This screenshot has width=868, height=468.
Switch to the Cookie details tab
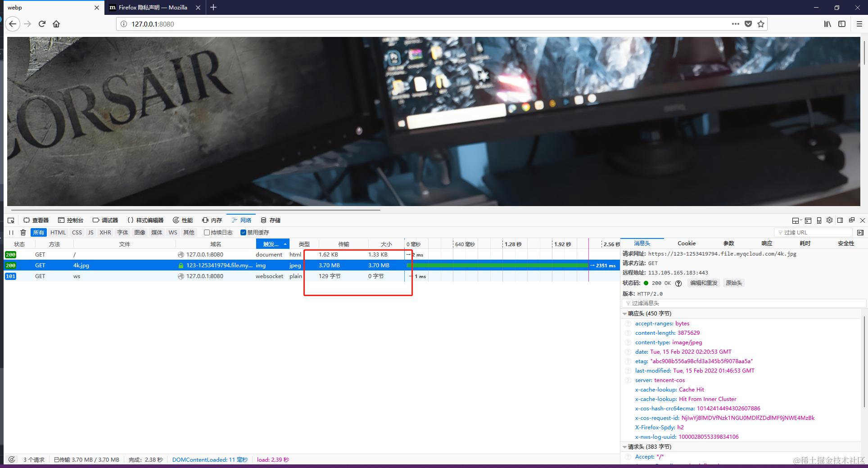tap(687, 243)
